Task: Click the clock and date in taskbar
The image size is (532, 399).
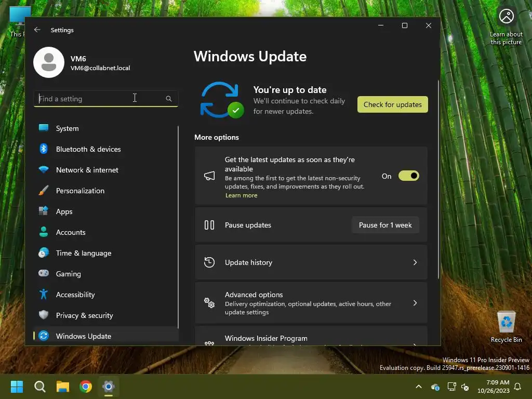Action: click(x=494, y=387)
